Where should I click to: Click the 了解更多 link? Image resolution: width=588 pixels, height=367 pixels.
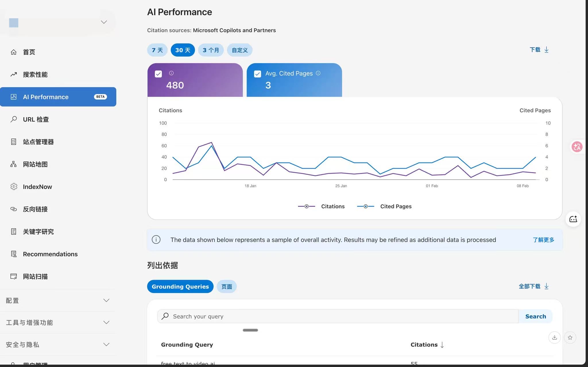click(543, 240)
